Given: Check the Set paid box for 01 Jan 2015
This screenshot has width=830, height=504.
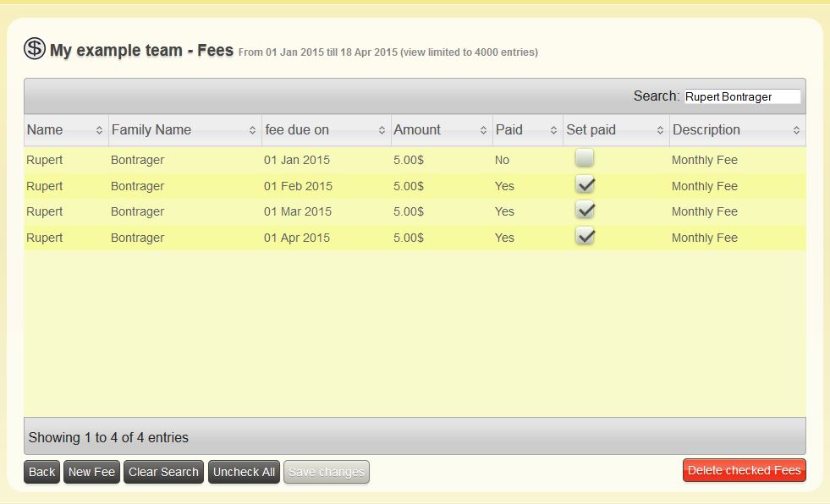Looking at the screenshot, I should click(x=584, y=158).
